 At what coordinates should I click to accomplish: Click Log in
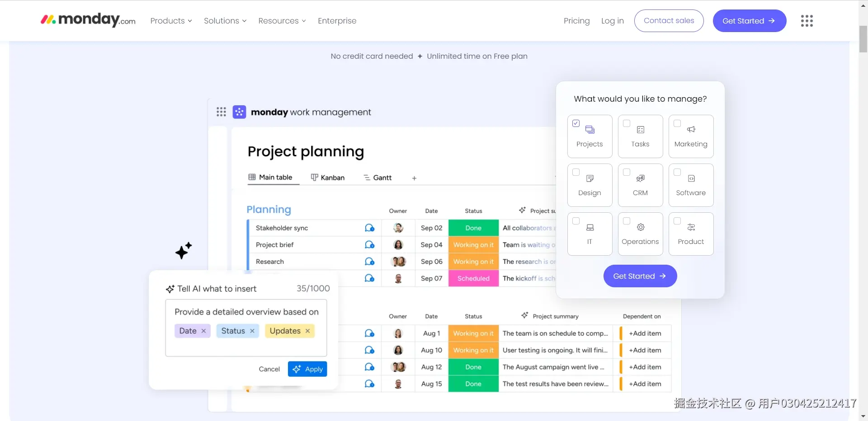(x=612, y=21)
